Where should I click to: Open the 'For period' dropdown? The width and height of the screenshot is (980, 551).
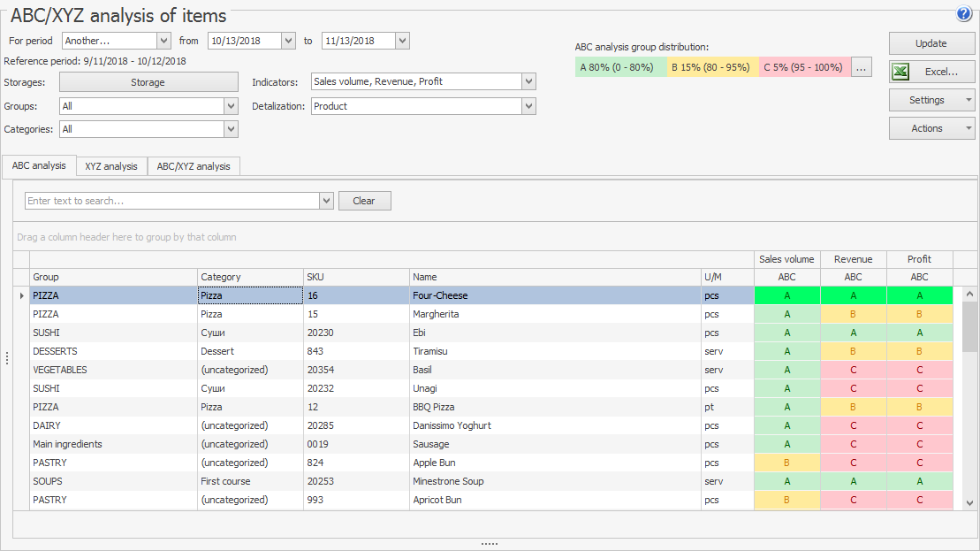point(163,41)
